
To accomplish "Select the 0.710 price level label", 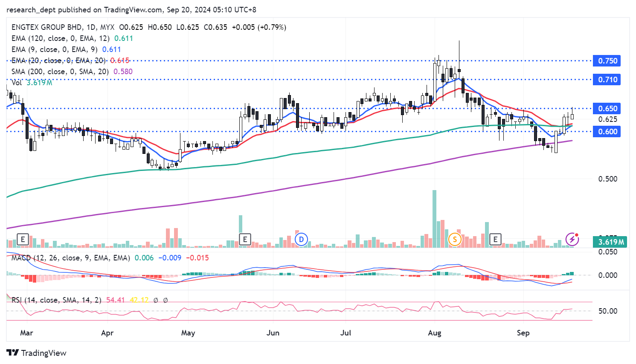I will tap(607, 80).
